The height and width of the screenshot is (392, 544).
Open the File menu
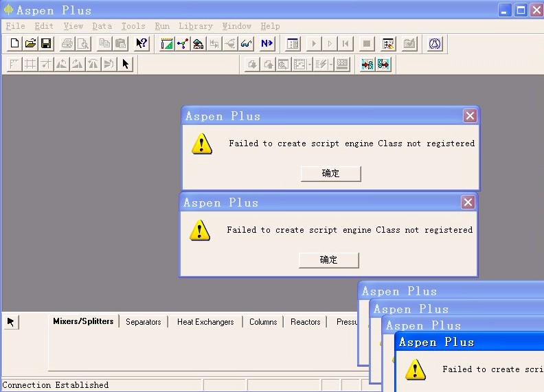(15, 26)
